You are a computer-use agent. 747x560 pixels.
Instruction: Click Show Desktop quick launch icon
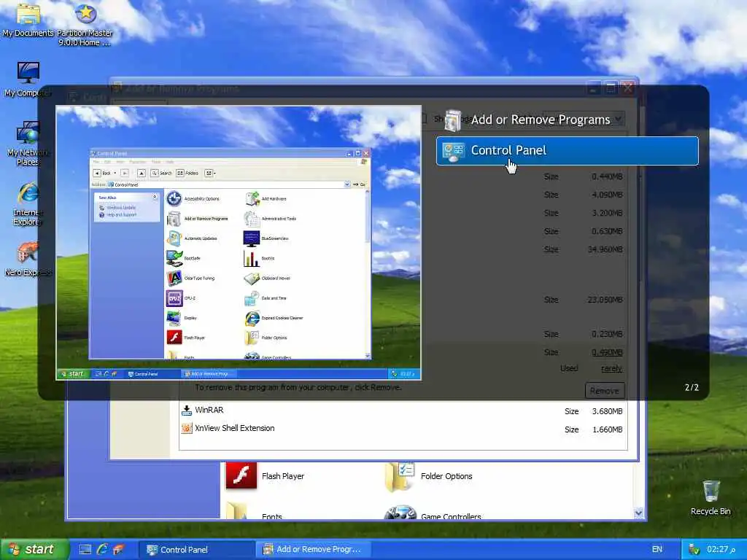pos(85,550)
